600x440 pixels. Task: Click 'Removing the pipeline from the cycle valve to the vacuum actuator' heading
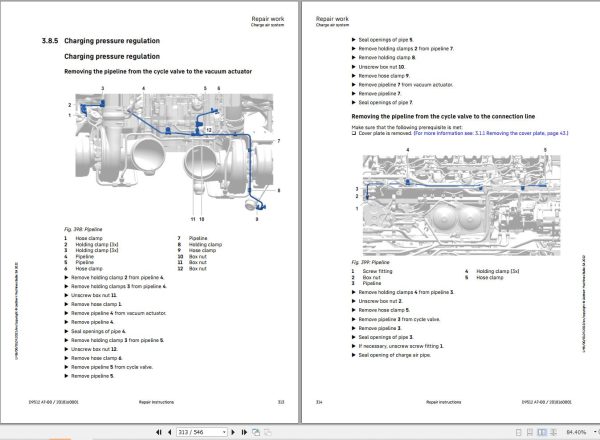click(158, 72)
